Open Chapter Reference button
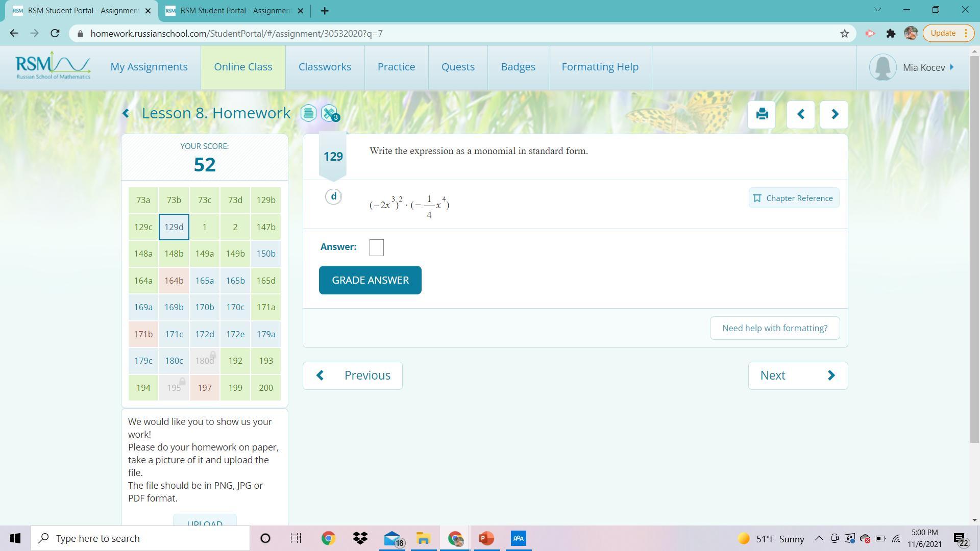 794,198
